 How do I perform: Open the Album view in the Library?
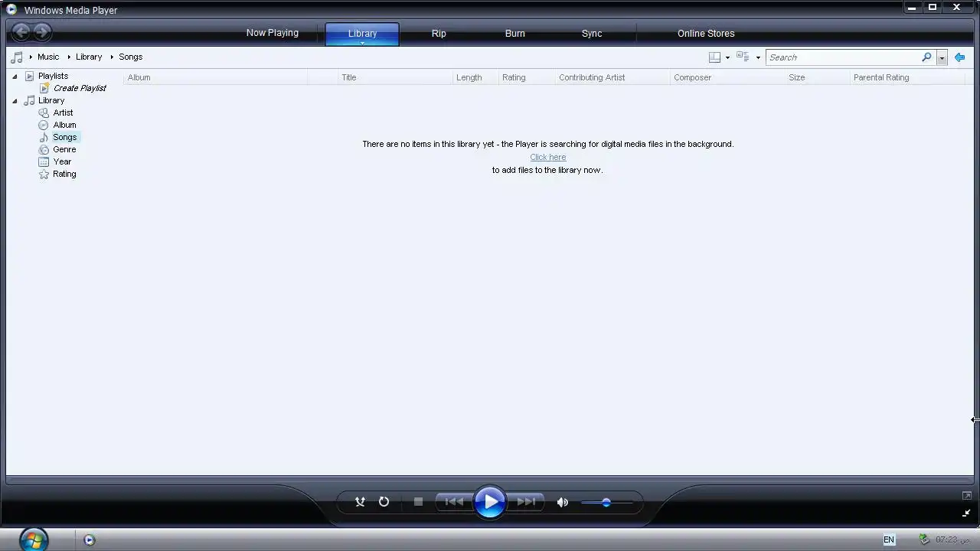pos(64,125)
